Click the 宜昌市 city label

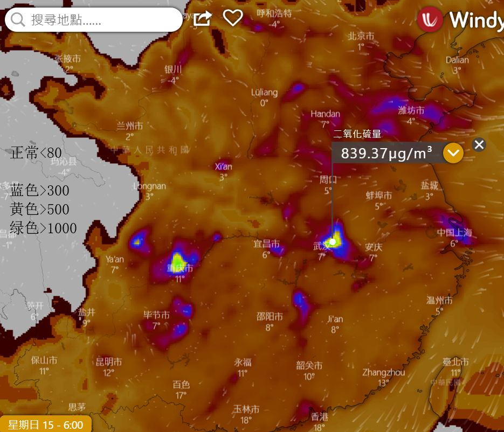[266, 244]
